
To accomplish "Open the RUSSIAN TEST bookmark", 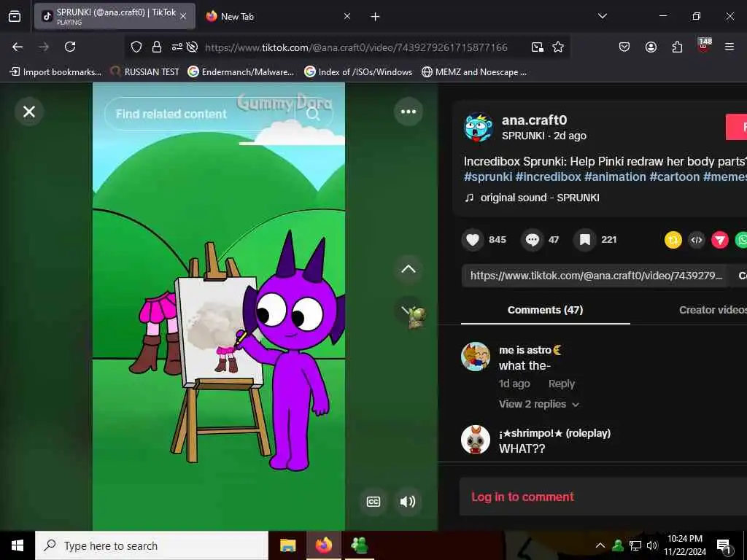I will pyautogui.click(x=145, y=72).
